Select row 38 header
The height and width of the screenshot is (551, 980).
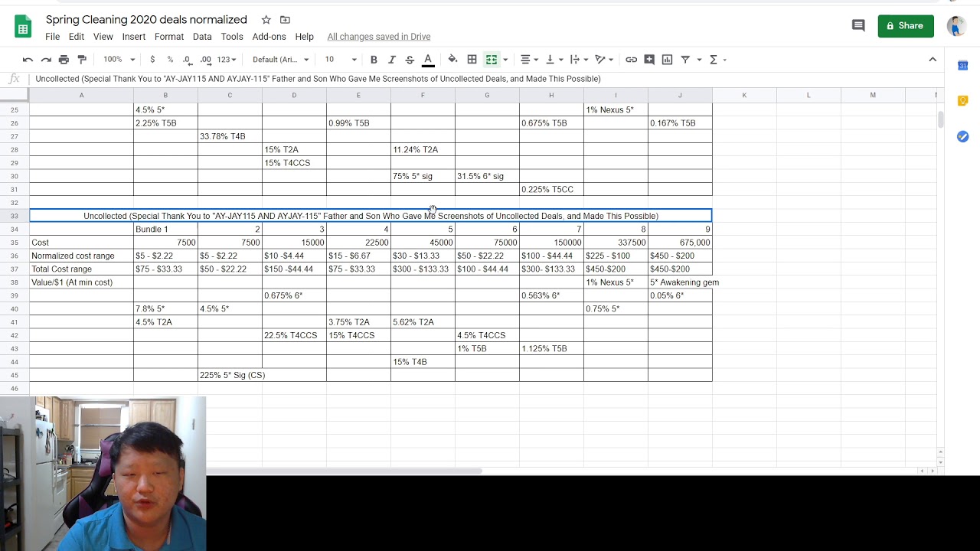point(15,282)
